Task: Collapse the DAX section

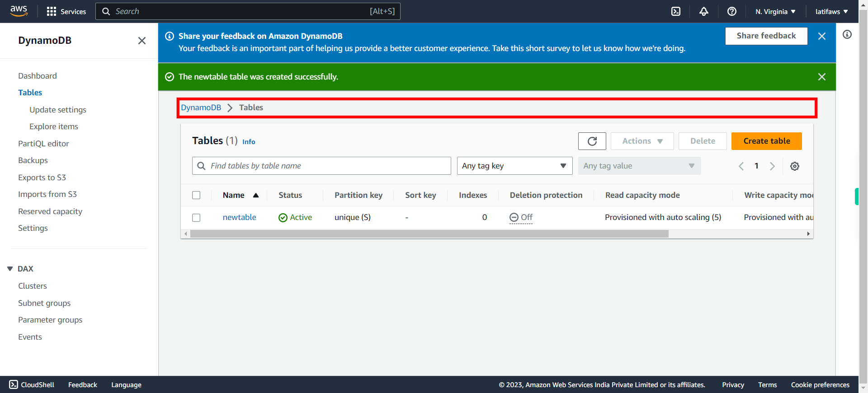Action: 10,269
